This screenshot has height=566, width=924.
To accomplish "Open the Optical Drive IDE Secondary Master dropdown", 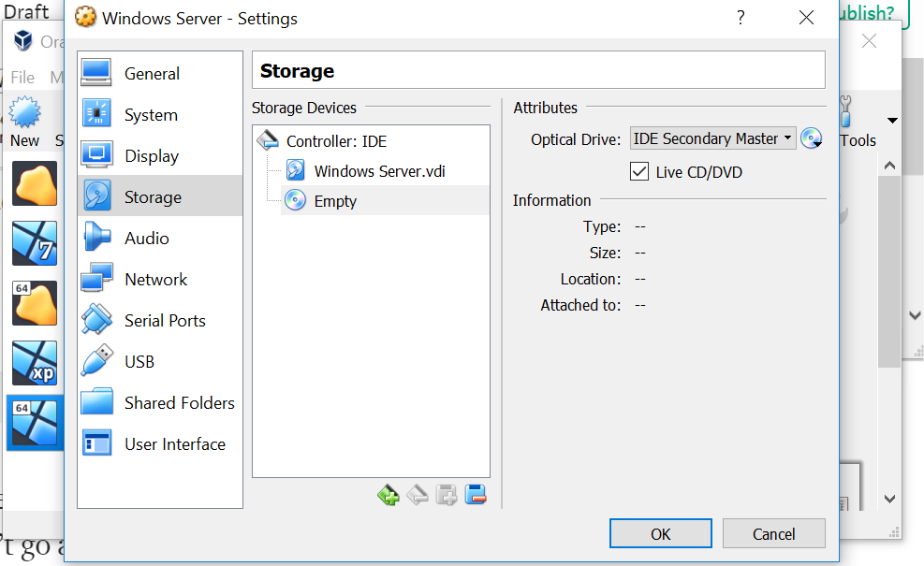I will pos(713,138).
